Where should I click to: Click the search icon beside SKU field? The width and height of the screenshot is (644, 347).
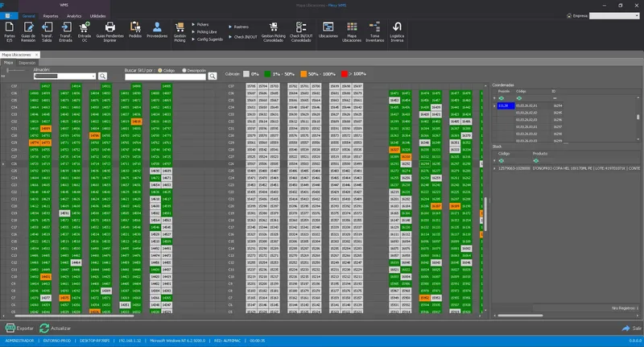pyautogui.click(x=213, y=76)
